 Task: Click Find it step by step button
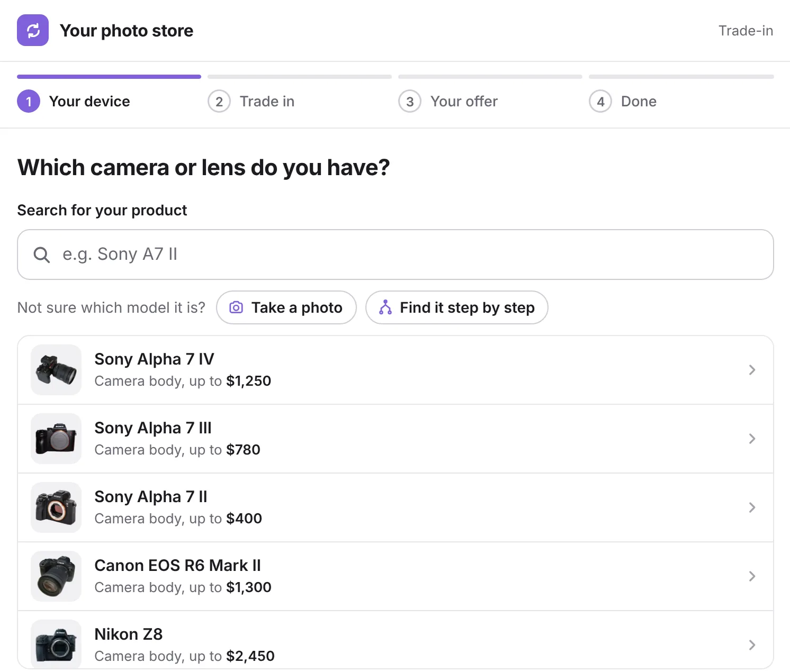click(x=457, y=307)
